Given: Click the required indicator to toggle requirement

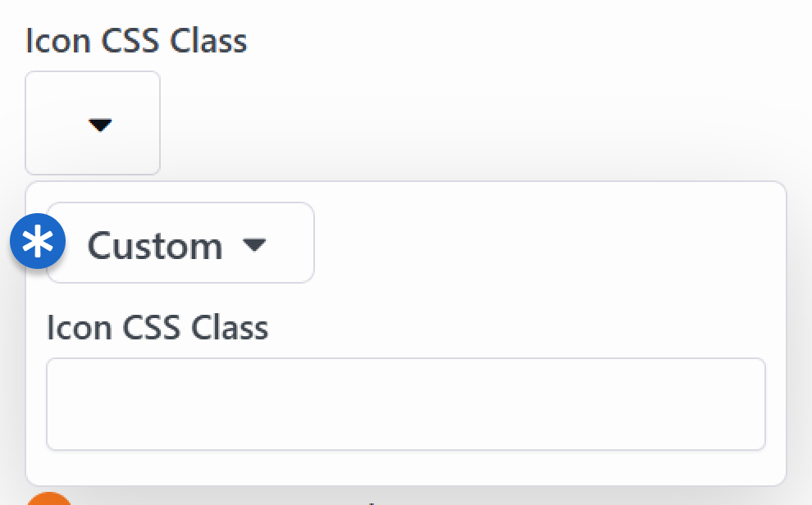Looking at the screenshot, I should coord(38,241).
